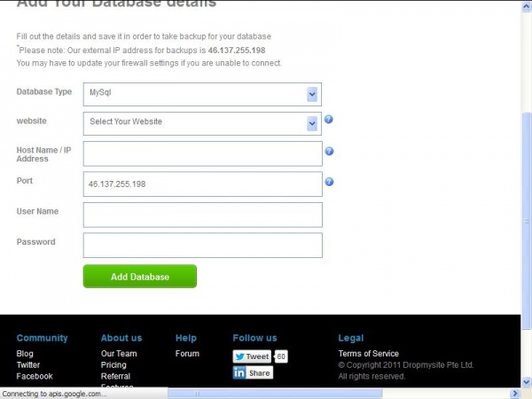532x399 pixels.
Task: Click the Legal footer heading
Action: pyautogui.click(x=351, y=338)
